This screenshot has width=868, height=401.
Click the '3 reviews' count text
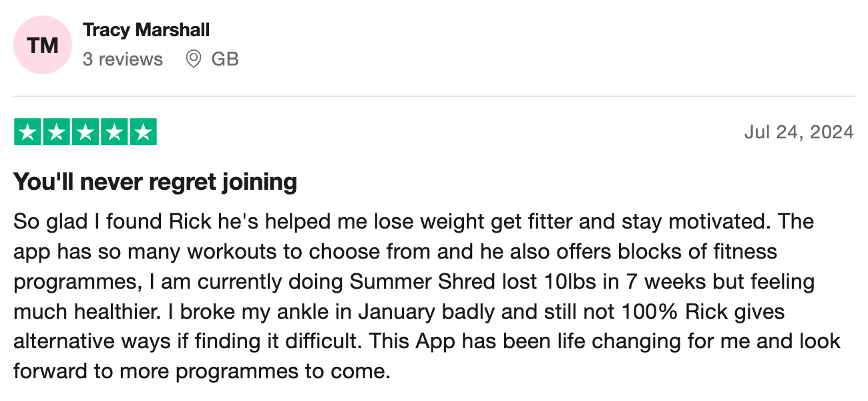point(123,59)
